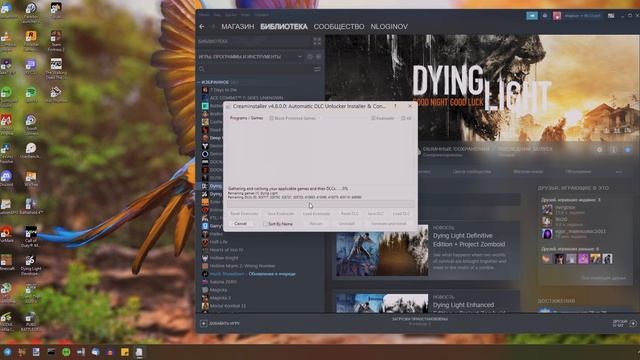Select Magicka in library list

pos(218,290)
